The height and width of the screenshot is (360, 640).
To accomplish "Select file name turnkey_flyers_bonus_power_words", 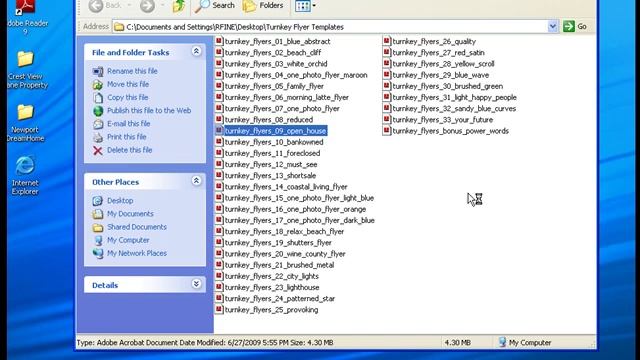I will coord(451,131).
